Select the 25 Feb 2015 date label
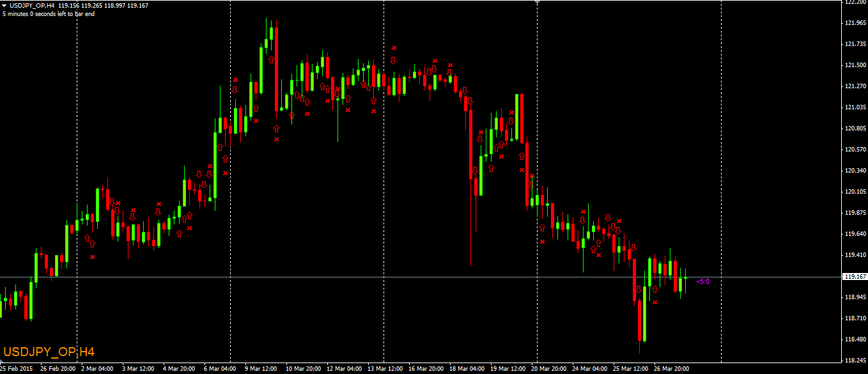 (x=17, y=369)
